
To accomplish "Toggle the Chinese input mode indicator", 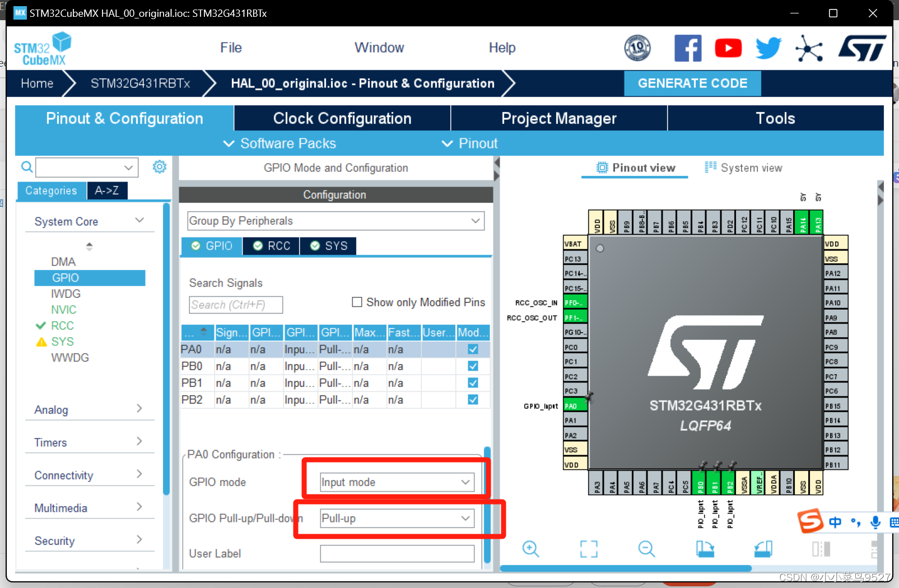I will pos(835,522).
